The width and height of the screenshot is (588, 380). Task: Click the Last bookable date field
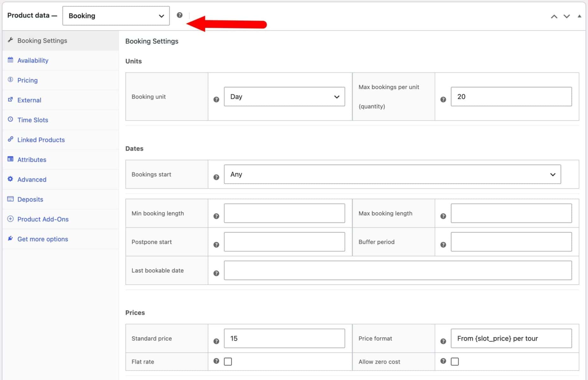pos(398,270)
